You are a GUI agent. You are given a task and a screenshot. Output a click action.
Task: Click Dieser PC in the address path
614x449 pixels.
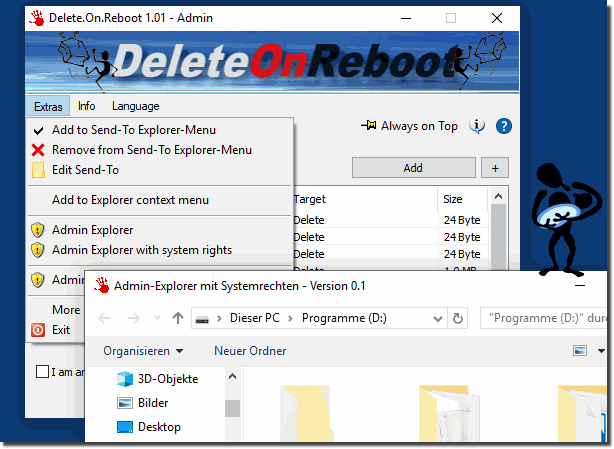[255, 318]
